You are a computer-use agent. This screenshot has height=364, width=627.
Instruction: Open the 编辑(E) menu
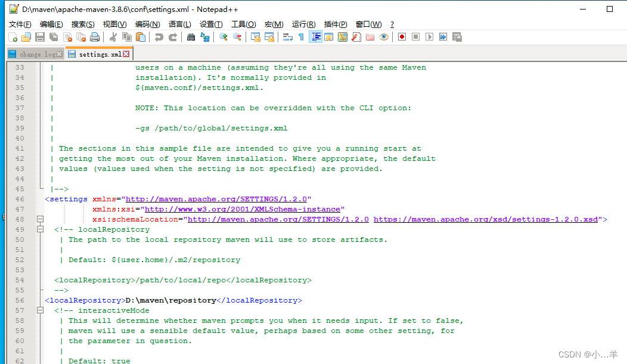coord(51,24)
